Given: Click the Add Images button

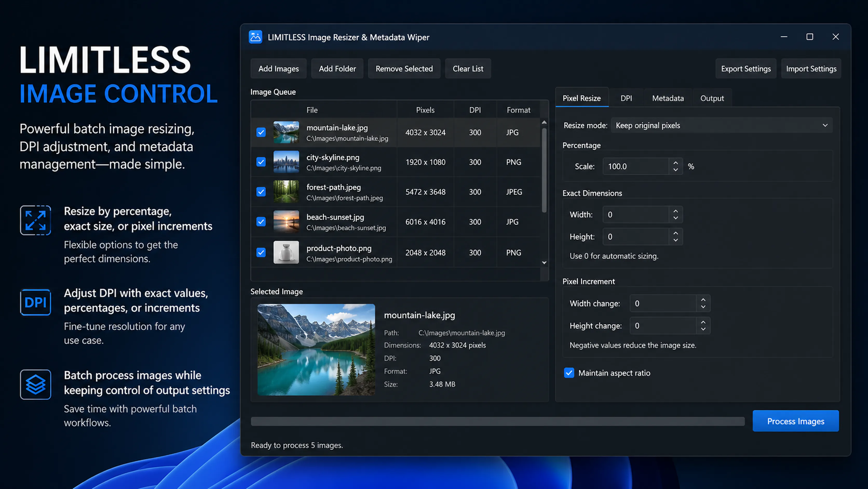Looking at the screenshot, I should (278, 69).
